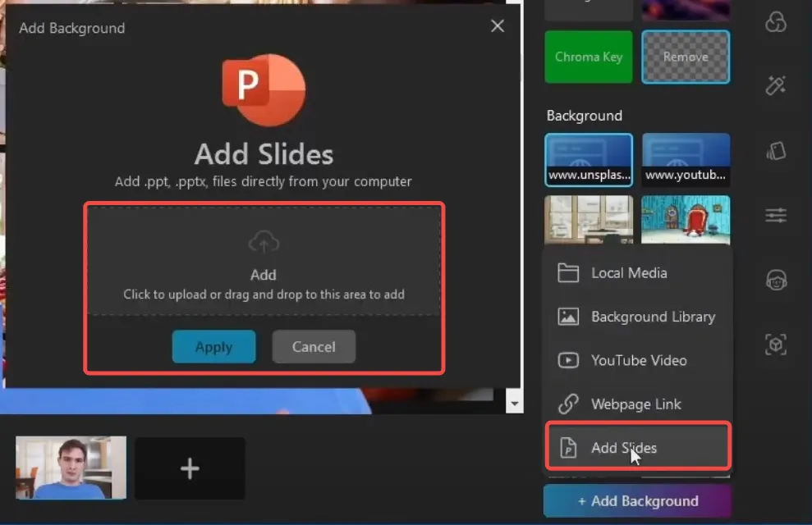812x525 pixels.
Task: Select Add Slides menu entry
Action: click(638, 447)
